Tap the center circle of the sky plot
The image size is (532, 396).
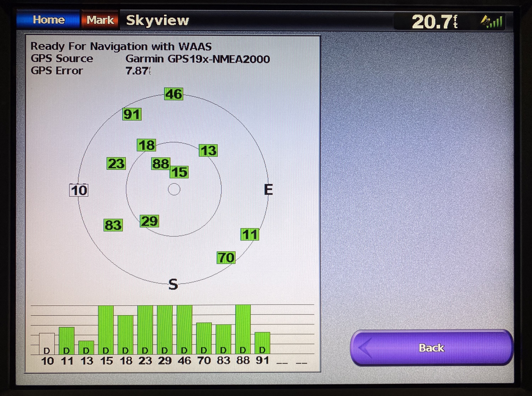point(174,189)
